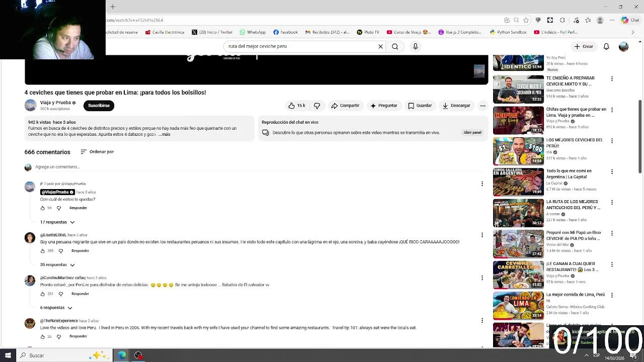The image size is (644, 362).
Task: Open Casilla Electrónica bookmark
Action: (165, 32)
